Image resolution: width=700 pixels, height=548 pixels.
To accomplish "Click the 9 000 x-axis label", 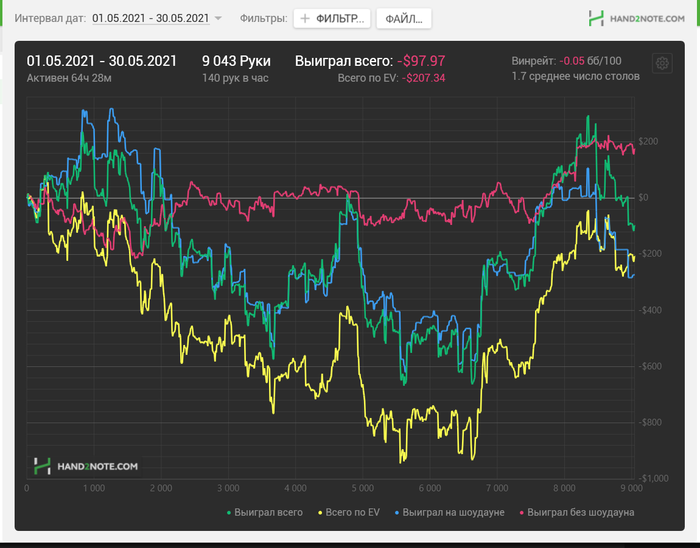I will click(x=631, y=488).
